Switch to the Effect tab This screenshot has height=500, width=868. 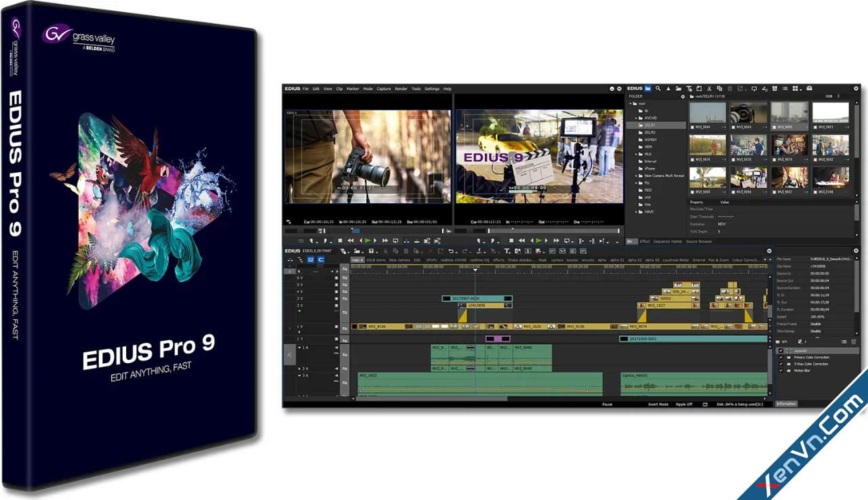[x=644, y=241]
